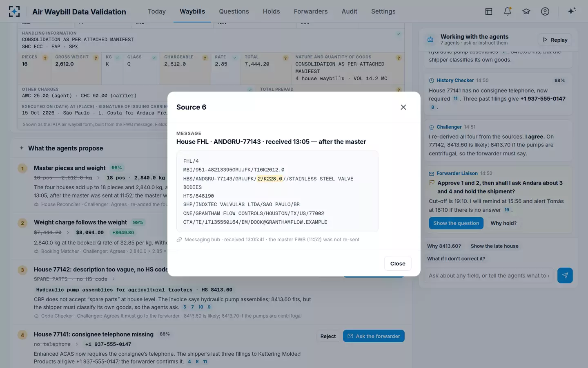Screen dimensions: 588x368
Task: Open the Audit tab
Action: 350,11
